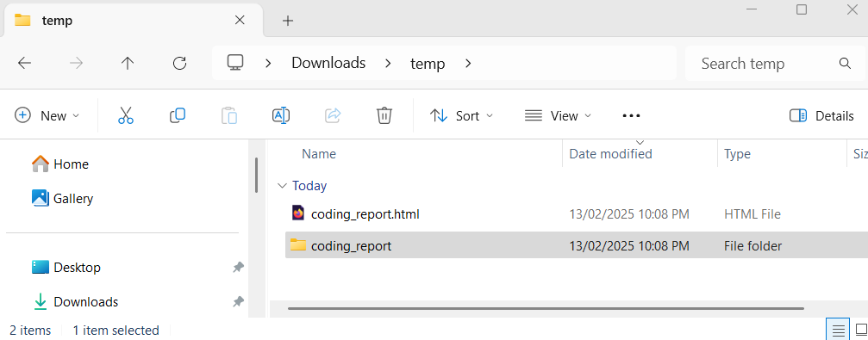868x340 pixels.
Task: Add a new tab with plus
Action: (x=287, y=21)
